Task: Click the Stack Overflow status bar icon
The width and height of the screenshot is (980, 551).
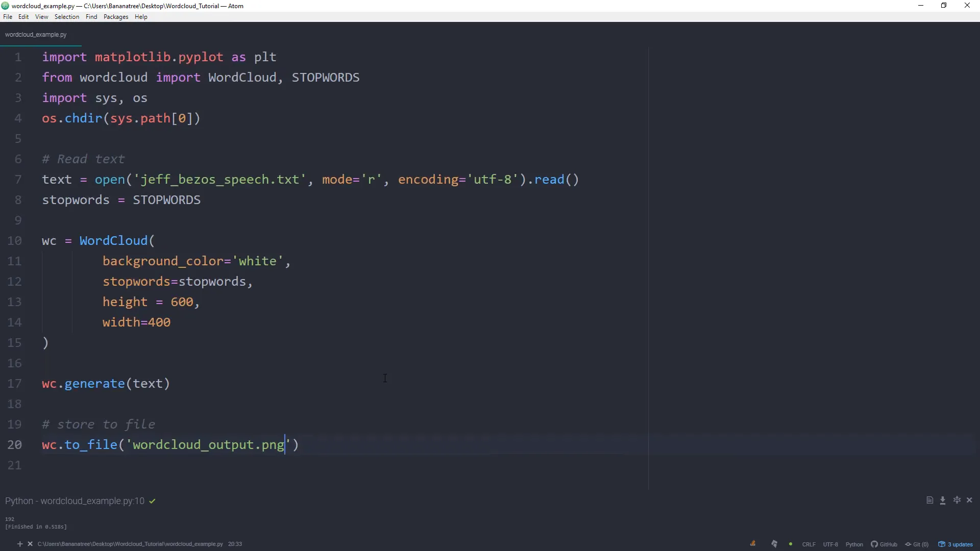Action: (x=753, y=544)
